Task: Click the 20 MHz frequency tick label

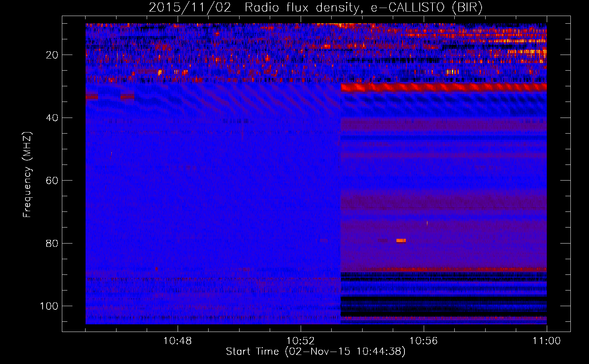Action: [x=52, y=55]
